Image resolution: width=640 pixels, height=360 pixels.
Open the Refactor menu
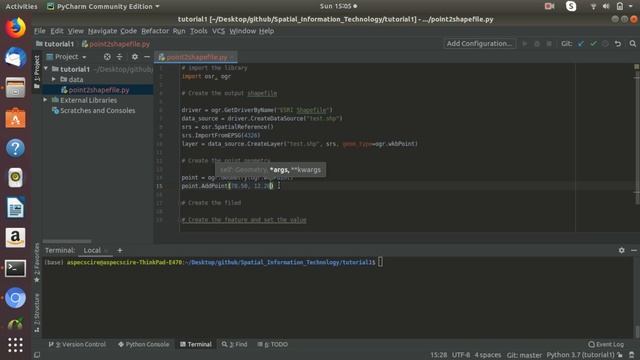tap(155, 31)
